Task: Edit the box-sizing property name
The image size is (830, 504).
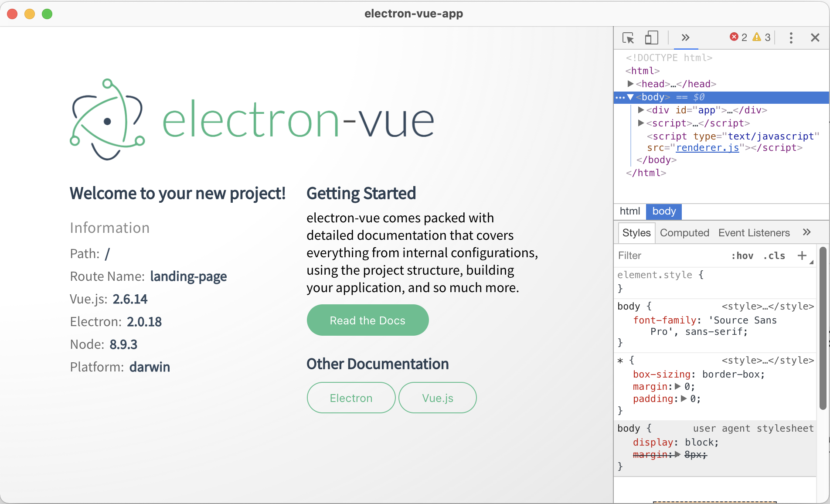Action: [x=662, y=375]
